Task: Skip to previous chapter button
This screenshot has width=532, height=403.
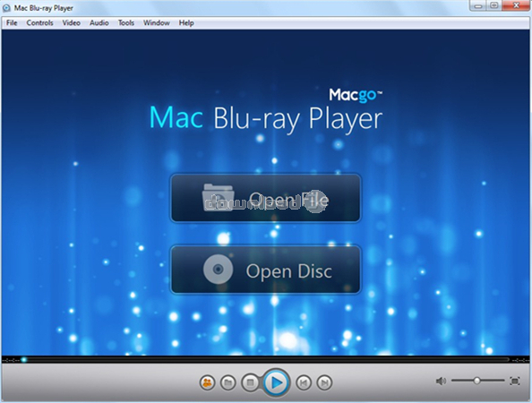Action: click(304, 382)
